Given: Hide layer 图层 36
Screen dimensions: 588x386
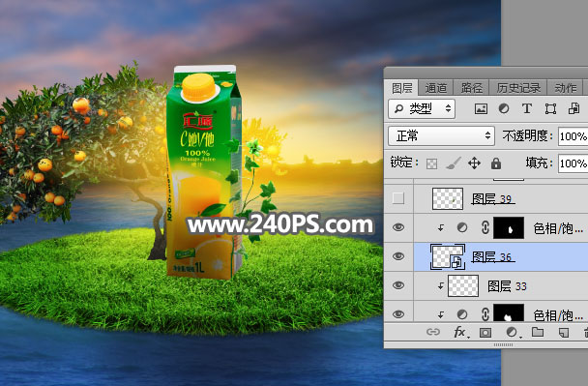Looking at the screenshot, I should click(398, 256).
